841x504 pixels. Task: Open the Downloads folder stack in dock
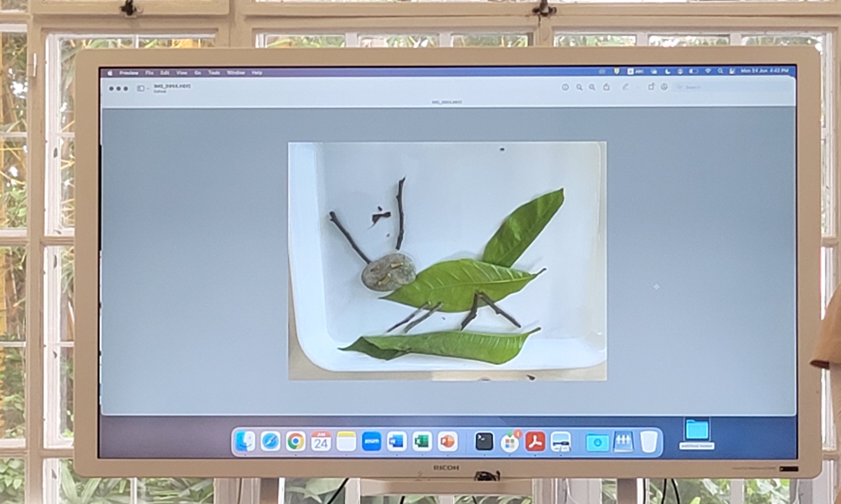click(x=597, y=442)
